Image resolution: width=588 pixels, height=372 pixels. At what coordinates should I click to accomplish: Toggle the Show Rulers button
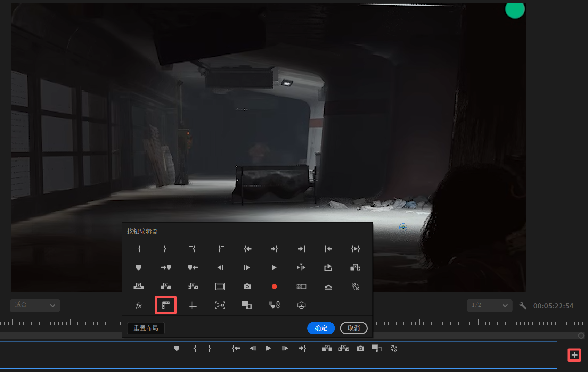coord(166,305)
